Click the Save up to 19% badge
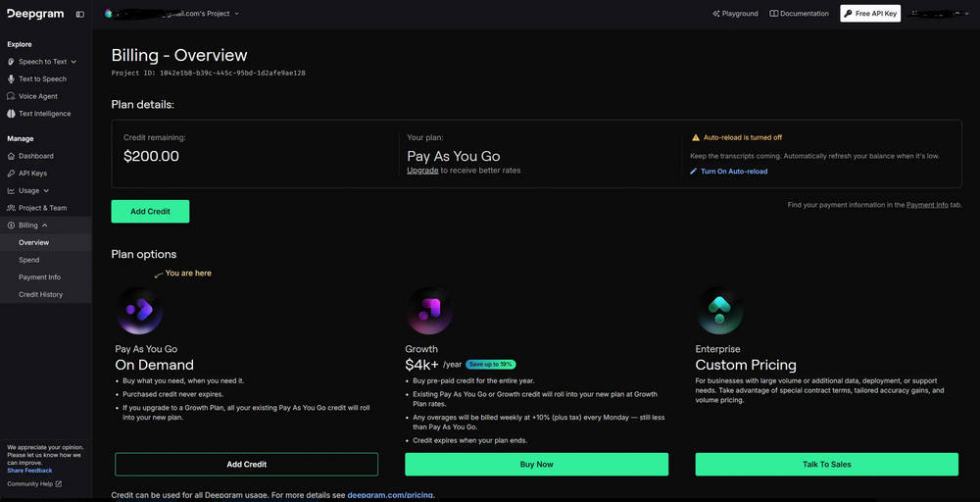The width and height of the screenshot is (980, 502). coord(490,365)
